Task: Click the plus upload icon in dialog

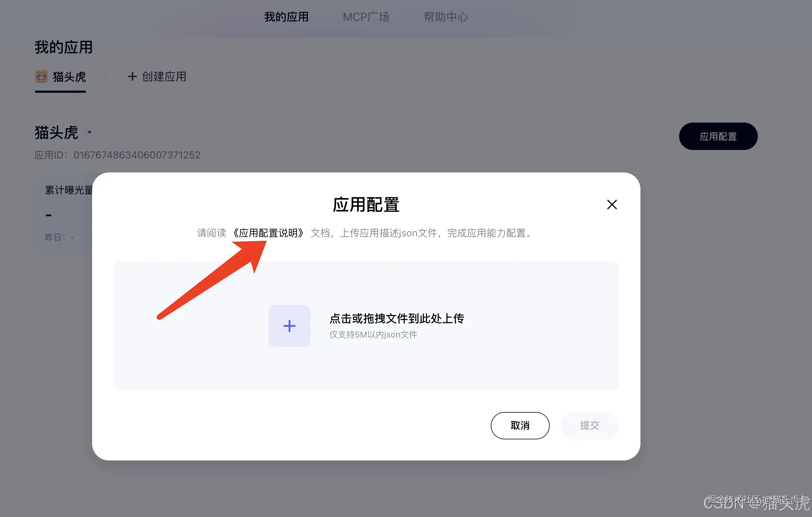Action: click(x=289, y=326)
